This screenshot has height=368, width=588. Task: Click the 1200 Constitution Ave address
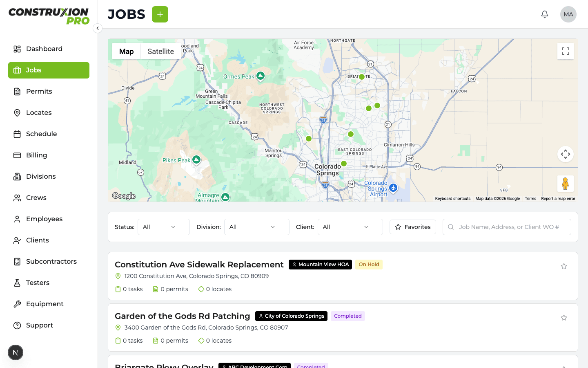click(196, 276)
